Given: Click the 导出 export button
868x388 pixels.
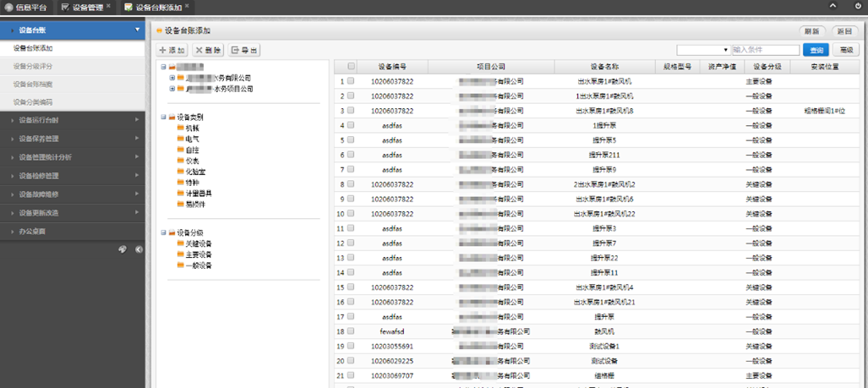Looking at the screenshot, I should tap(244, 50).
